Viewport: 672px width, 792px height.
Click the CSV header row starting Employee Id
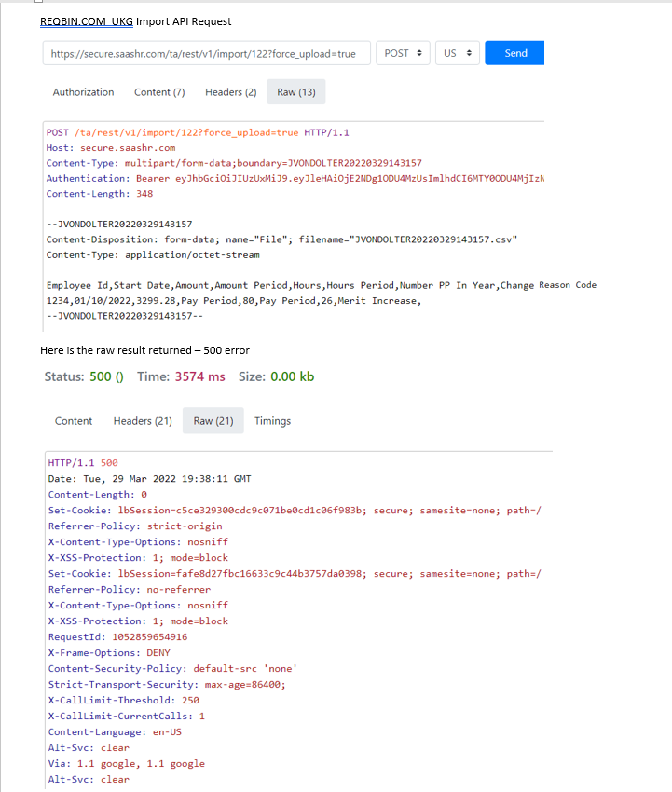pyautogui.click(x=322, y=285)
